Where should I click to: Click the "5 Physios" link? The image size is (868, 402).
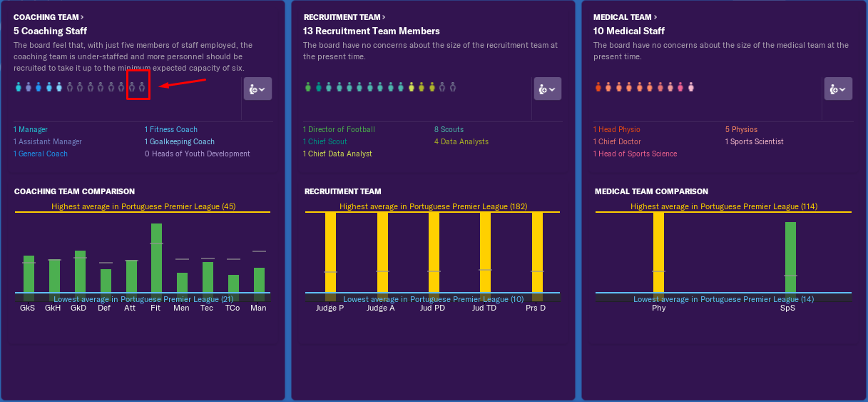click(x=741, y=130)
